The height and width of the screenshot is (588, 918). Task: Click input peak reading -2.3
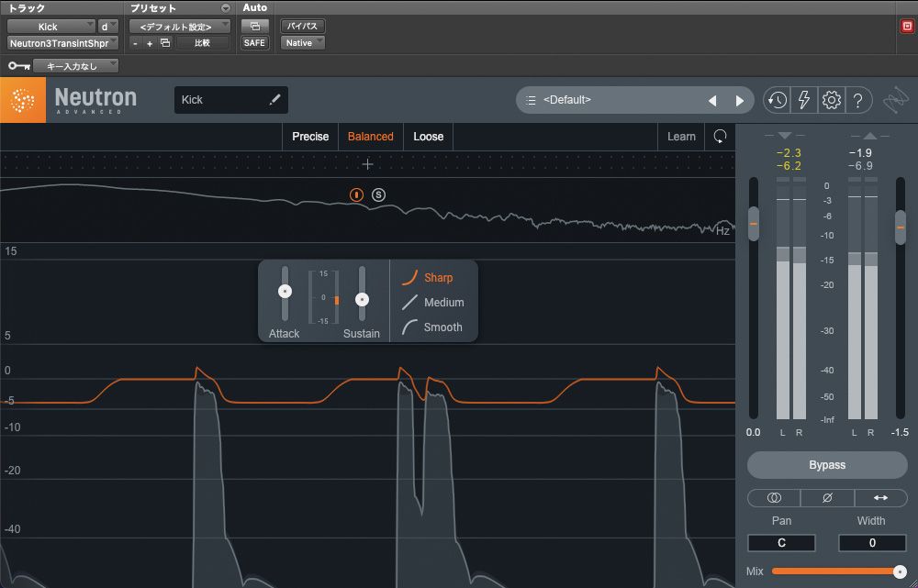coord(789,153)
